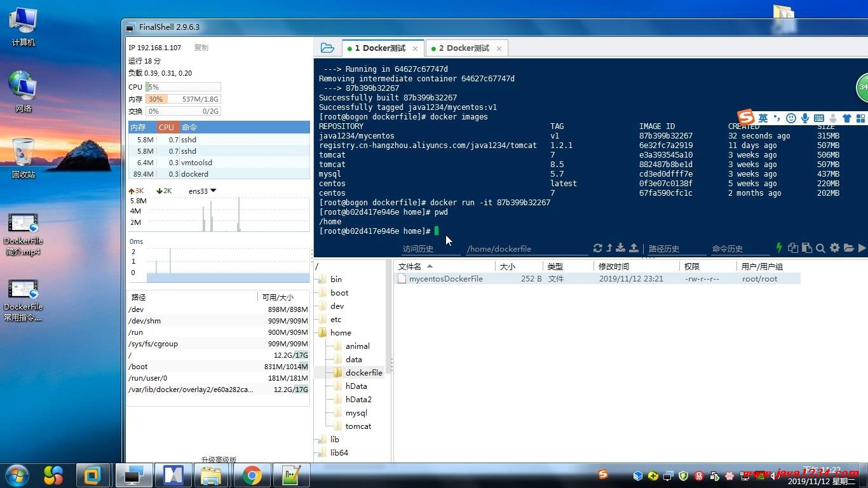
Task: Open the Sogou soft keyboard icon
Action: (x=819, y=118)
